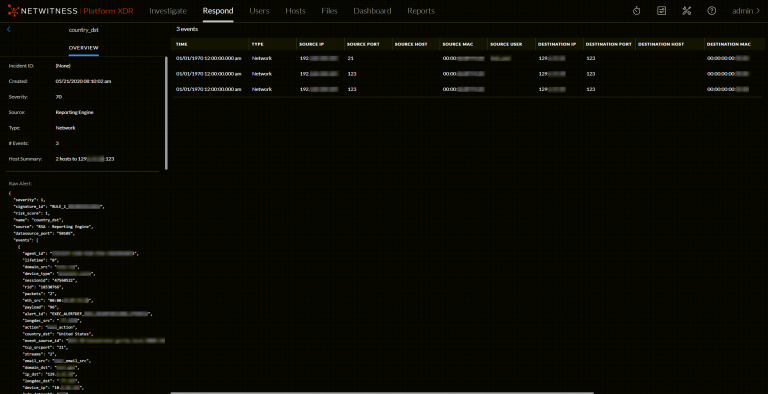Open the Investigate menu
Screen dimensions: 768x394
tap(168, 11)
